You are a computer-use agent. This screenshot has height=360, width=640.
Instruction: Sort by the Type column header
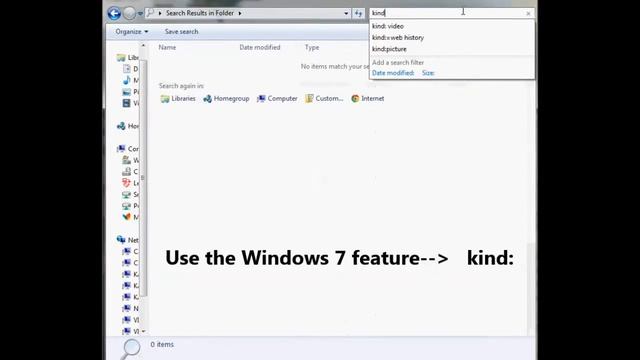tap(312, 47)
